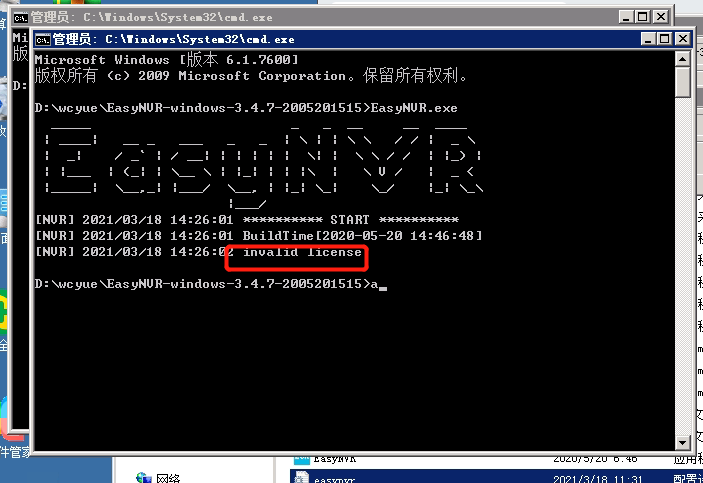Viewport: 703px width, 483px height.
Task: Click the front cmd window's system menu icon
Action: pyautogui.click(x=43, y=40)
